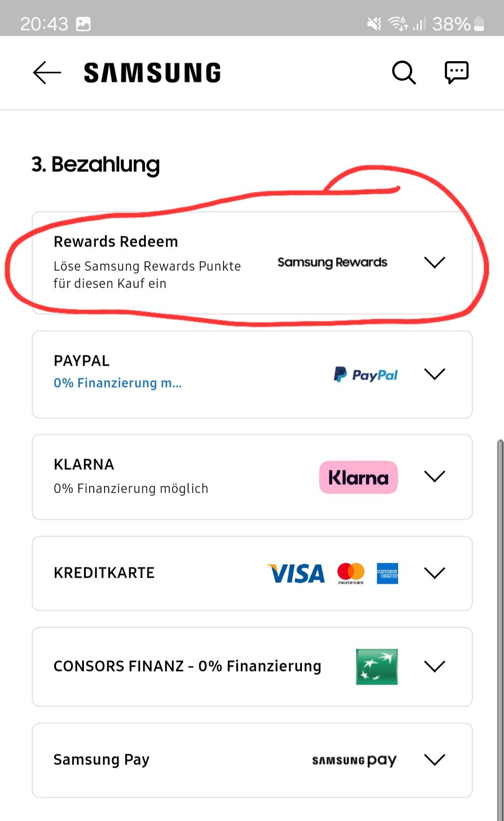Screen dimensions: 504x821
Task: Expand the Rewards Redeem payment option
Action: tap(435, 262)
